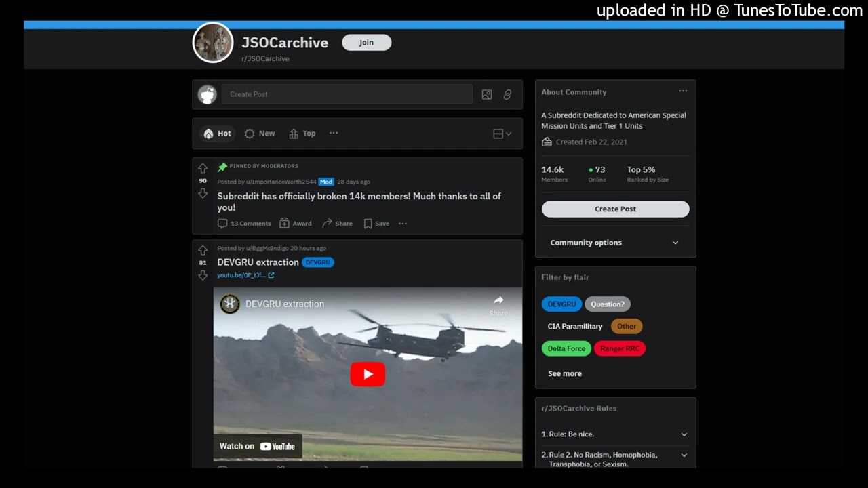Click Create Post button in sidebar

click(x=616, y=209)
